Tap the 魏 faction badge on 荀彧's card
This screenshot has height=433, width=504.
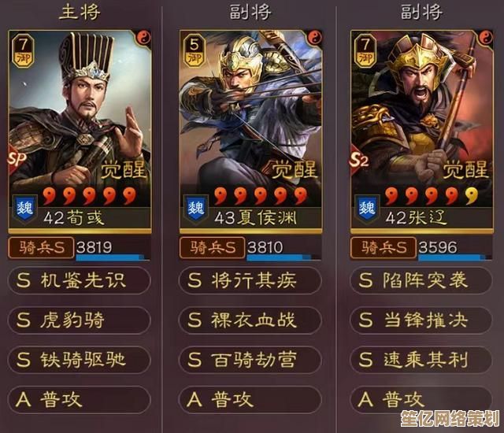pos(24,209)
